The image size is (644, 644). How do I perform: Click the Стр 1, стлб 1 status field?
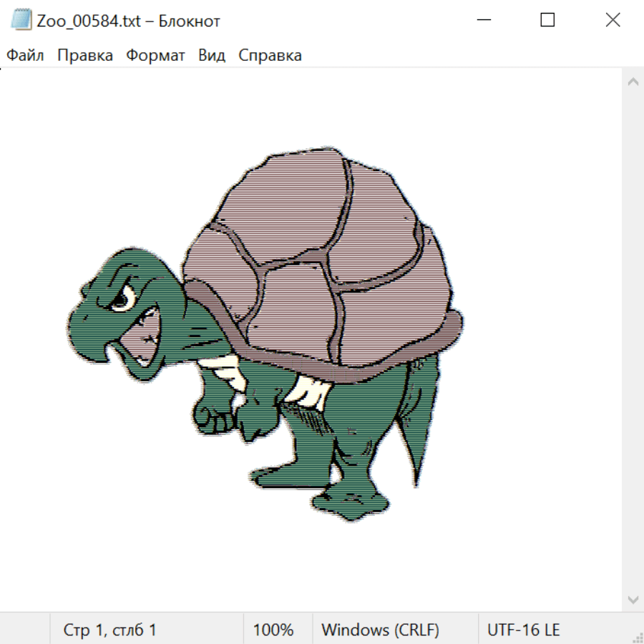click(109, 630)
